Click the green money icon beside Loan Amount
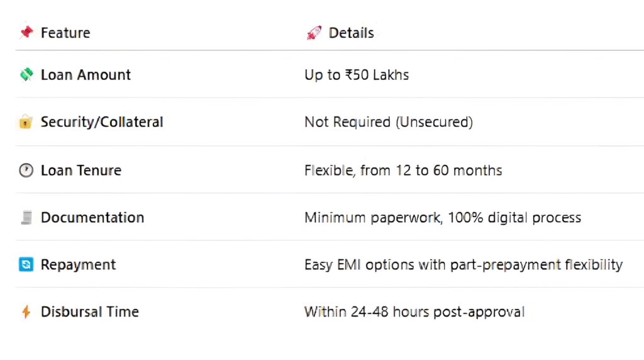This screenshot has width=644, height=360. [x=26, y=75]
